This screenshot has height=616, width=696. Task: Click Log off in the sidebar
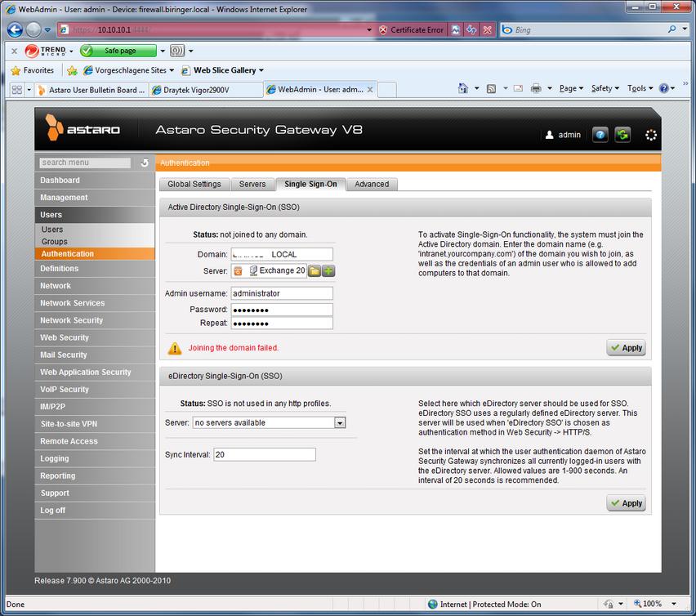click(x=95, y=511)
